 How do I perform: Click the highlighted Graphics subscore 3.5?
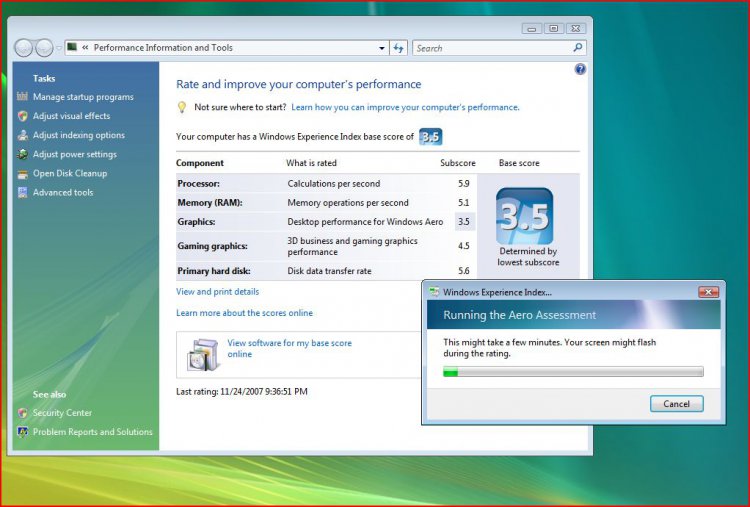pyautogui.click(x=464, y=222)
